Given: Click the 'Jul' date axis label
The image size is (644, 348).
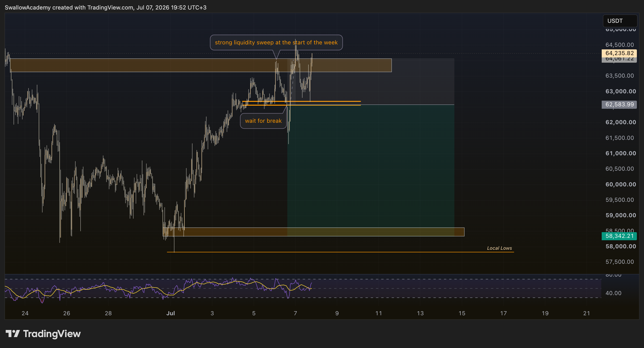Looking at the screenshot, I should (x=170, y=313).
